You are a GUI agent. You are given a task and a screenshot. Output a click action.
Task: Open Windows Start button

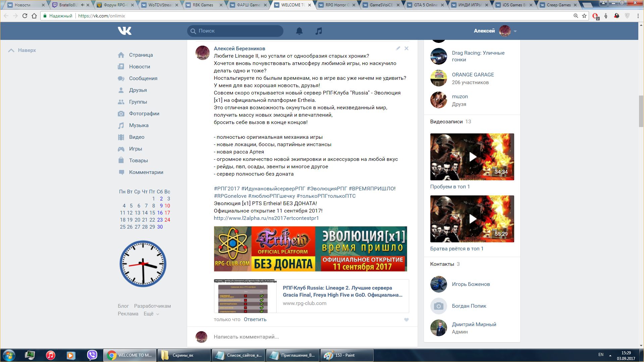coord(9,355)
